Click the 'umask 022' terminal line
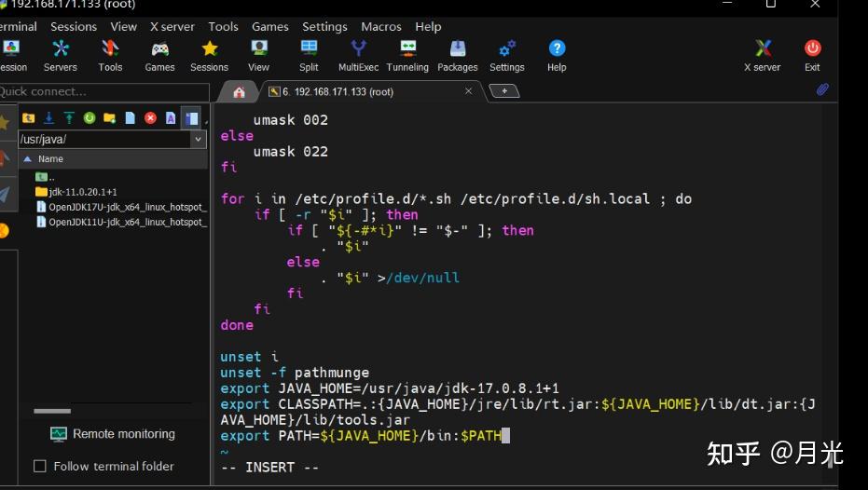The image size is (868, 490). click(x=291, y=152)
